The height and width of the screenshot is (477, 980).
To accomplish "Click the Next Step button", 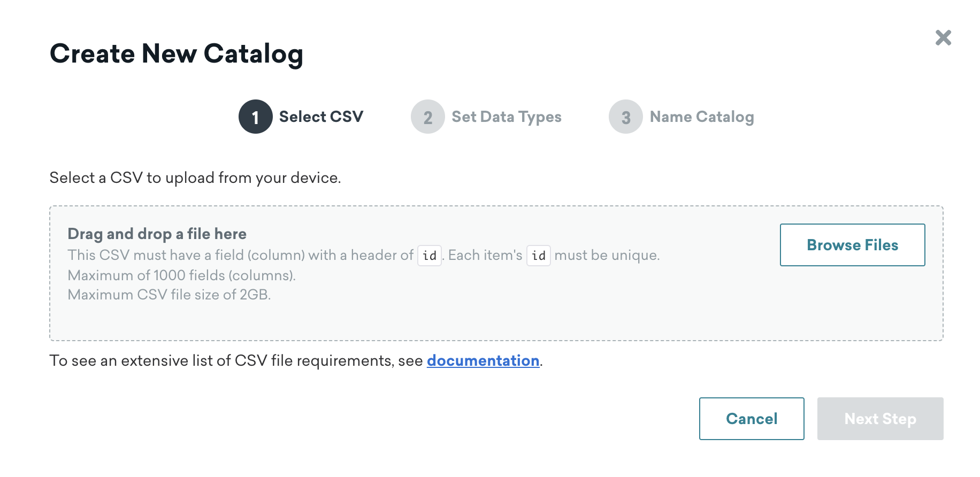I will (x=880, y=419).
